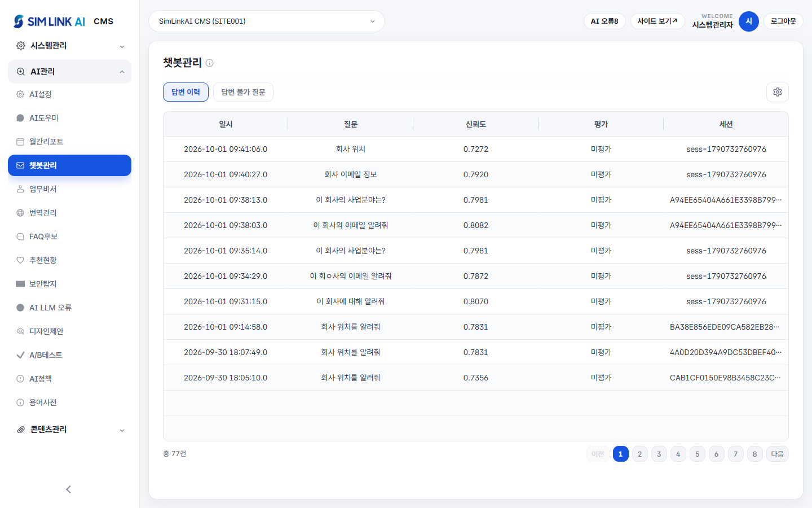Click the 사이트 보기 button
The height and width of the screenshot is (508, 812).
point(657,21)
